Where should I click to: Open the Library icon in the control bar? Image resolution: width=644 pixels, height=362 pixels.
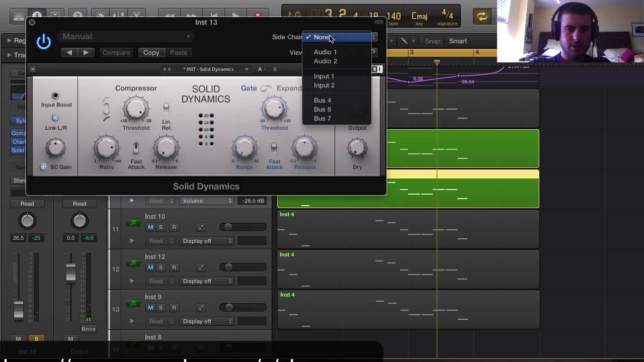click(x=19, y=16)
